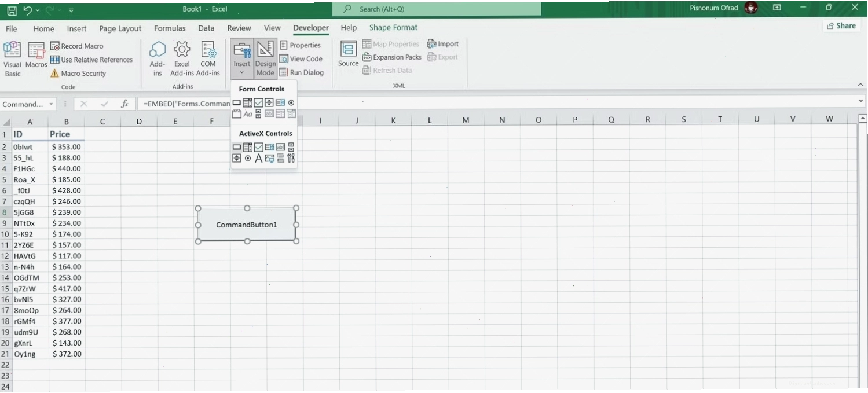868x393 pixels.
Task: Click View Code
Action: (x=301, y=59)
